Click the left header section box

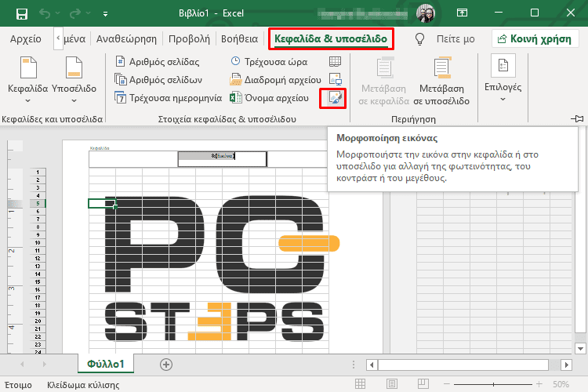tap(133, 159)
